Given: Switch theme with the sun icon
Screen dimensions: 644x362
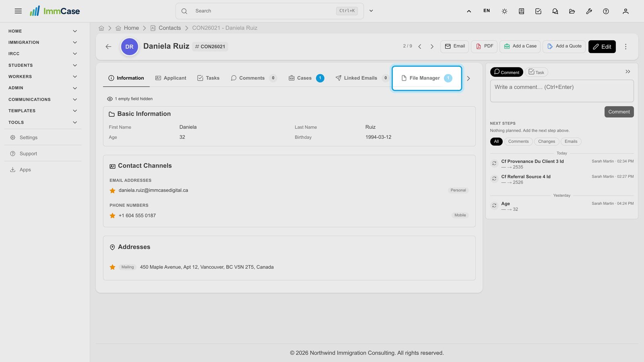Looking at the screenshot, I should pyautogui.click(x=504, y=11).
